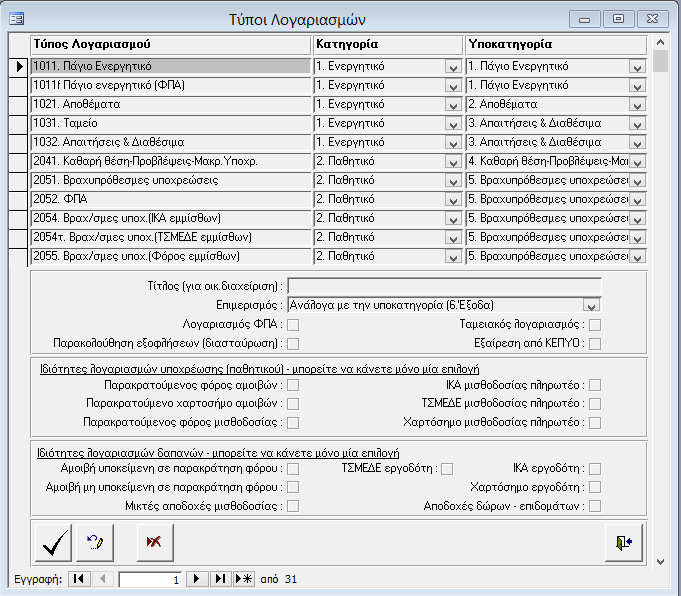The height and width of the screenshot is (596, 681).
Task: Click the exit door icon
Action: 625,542
